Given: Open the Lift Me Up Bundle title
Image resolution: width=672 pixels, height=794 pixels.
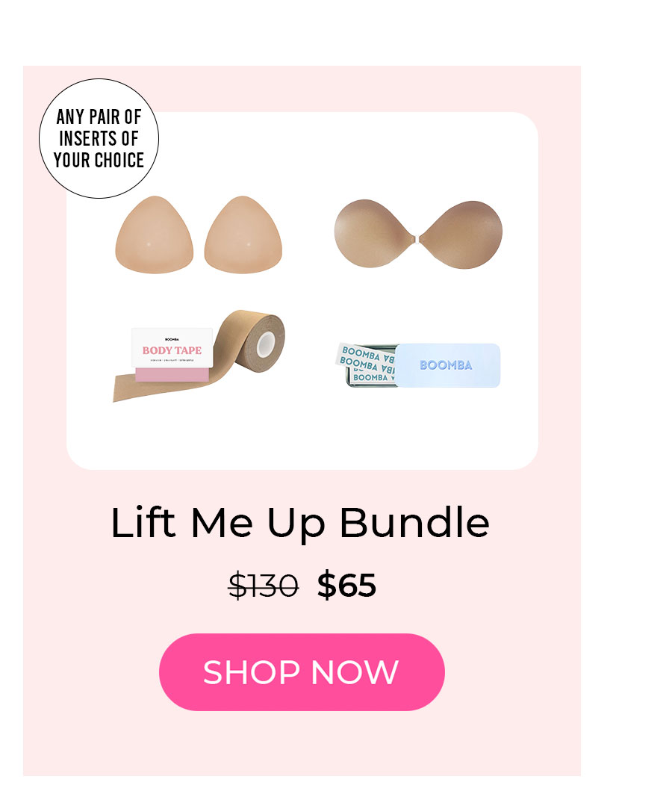Looking at the screenshot, I should (x=300, y=523).
